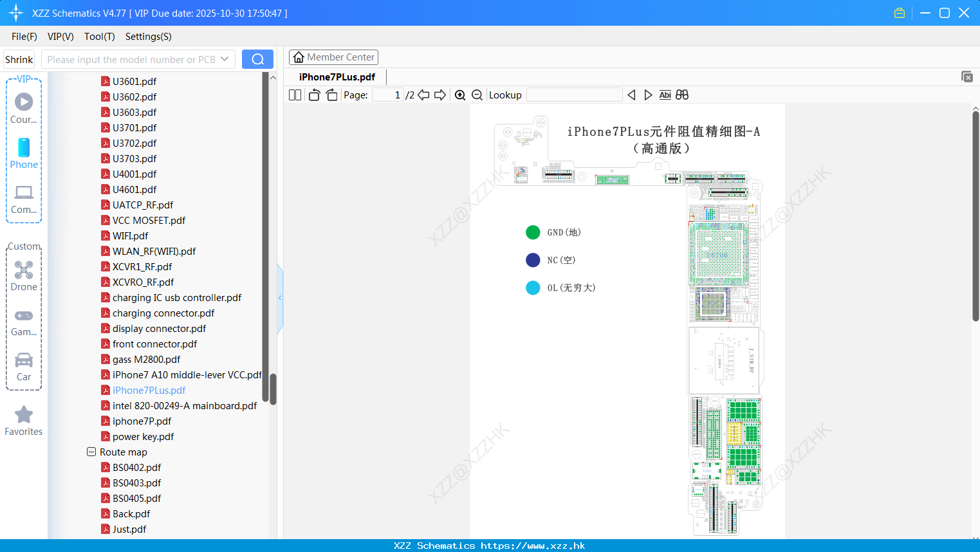980x552 pixels.
Task: Rotate page clockwise
Action: [331, 95]
